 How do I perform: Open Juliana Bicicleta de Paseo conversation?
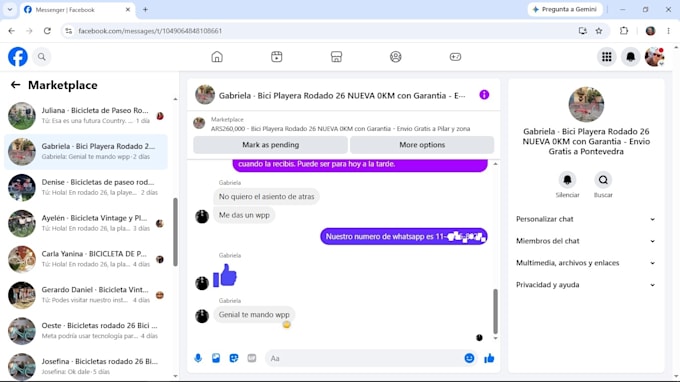click(x=86, y=116)
